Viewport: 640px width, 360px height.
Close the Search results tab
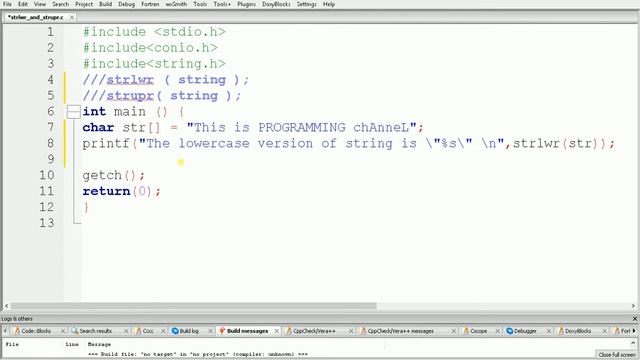pos(126,331)
